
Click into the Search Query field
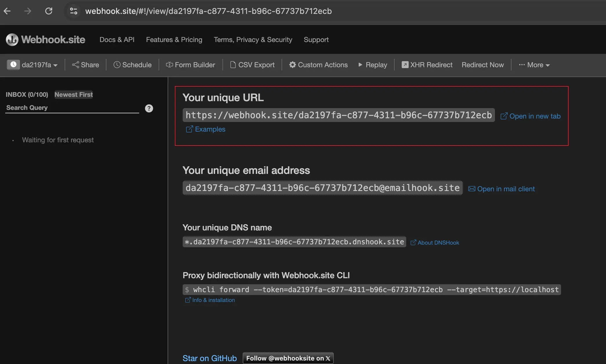point(72,108)
